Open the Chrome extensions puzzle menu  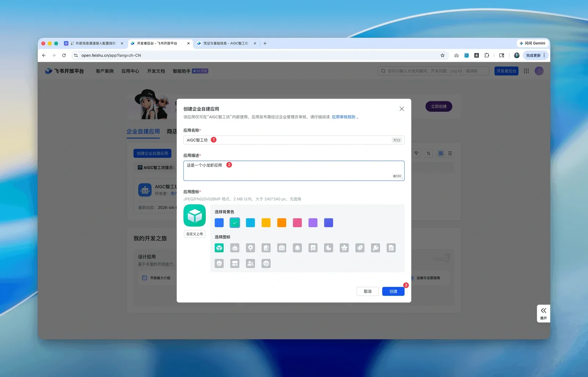pos(487,55)
